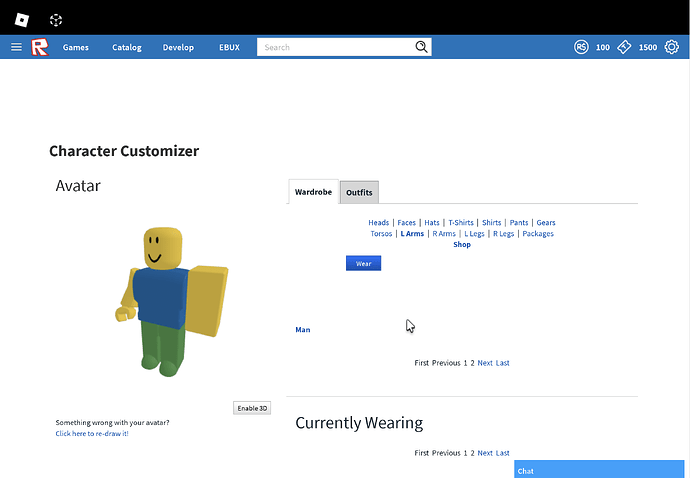This screenshot has width=690, height=478.
Task: Open the Develop menu item
Action: point(178,47)
